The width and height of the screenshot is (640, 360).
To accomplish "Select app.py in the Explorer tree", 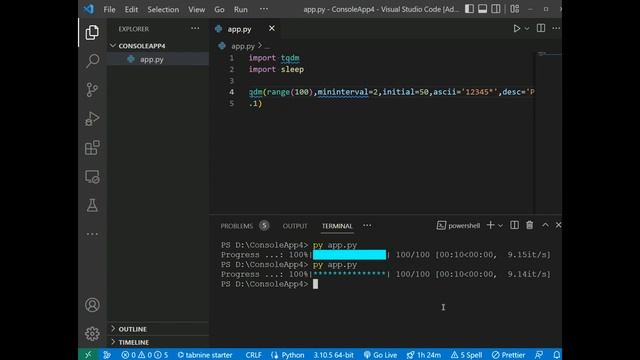I will (158, 59).
